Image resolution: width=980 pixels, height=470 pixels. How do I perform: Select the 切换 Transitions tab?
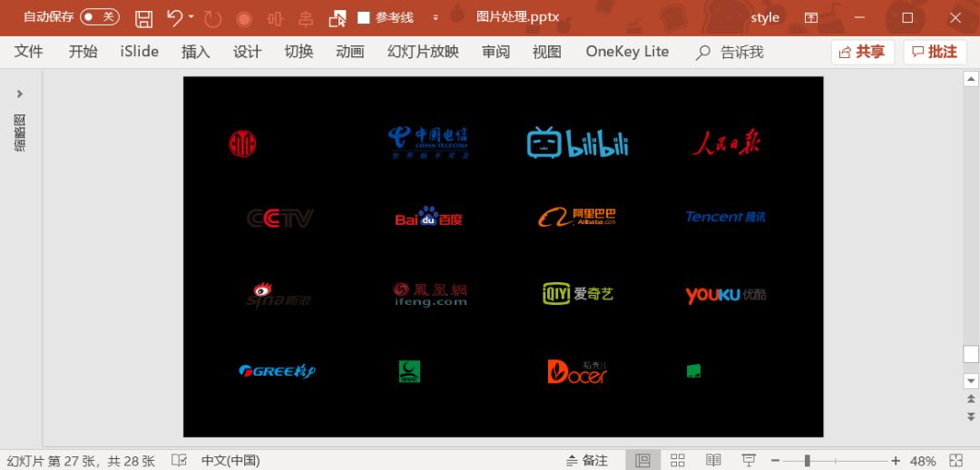click(299, 52)
